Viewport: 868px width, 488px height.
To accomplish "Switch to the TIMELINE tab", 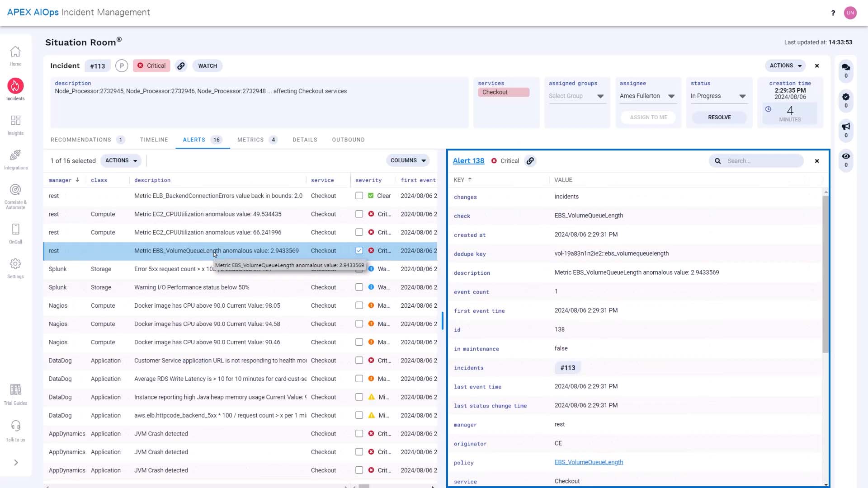I will (x=154, y=140).
